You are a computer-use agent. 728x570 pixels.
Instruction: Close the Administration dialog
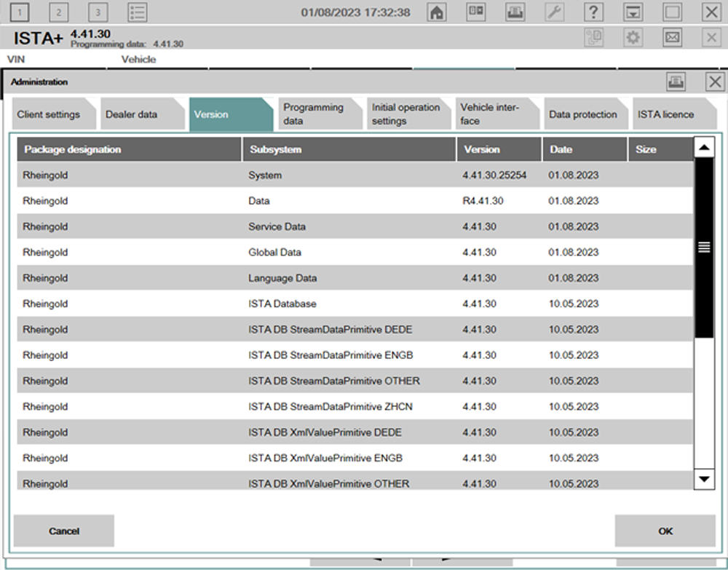715,82
